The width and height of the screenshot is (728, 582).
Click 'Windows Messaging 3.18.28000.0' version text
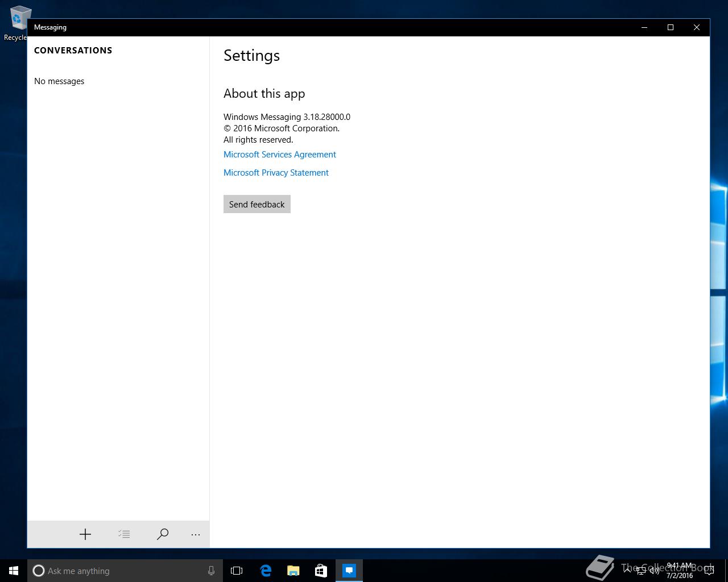(x=287, y=117)
